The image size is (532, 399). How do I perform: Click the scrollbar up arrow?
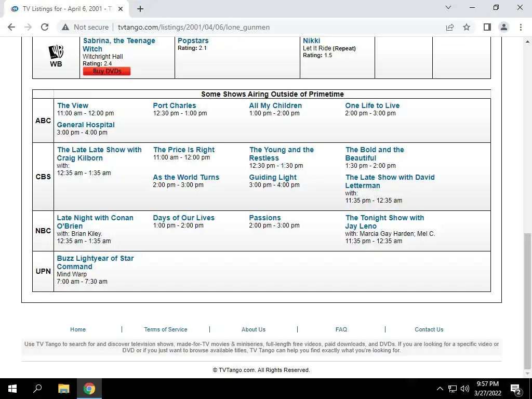click(x=527, y=41)
